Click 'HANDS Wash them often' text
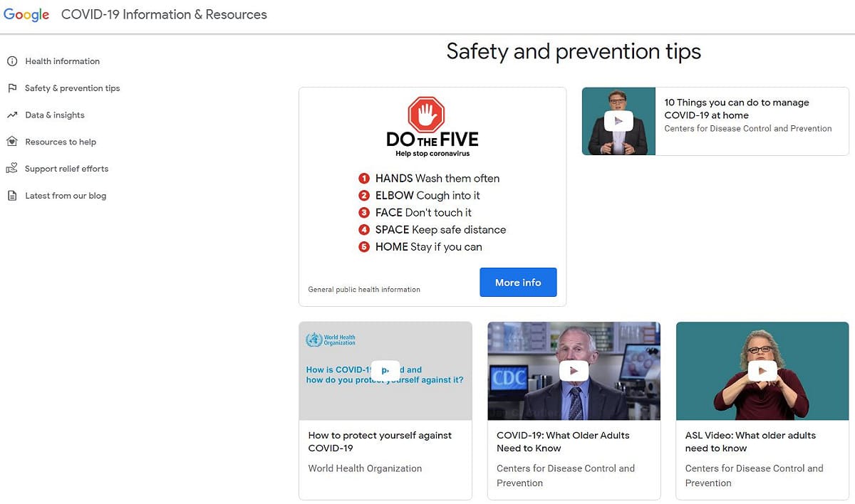Viewport: 855px width, 504px height. (x=437, y=179)
